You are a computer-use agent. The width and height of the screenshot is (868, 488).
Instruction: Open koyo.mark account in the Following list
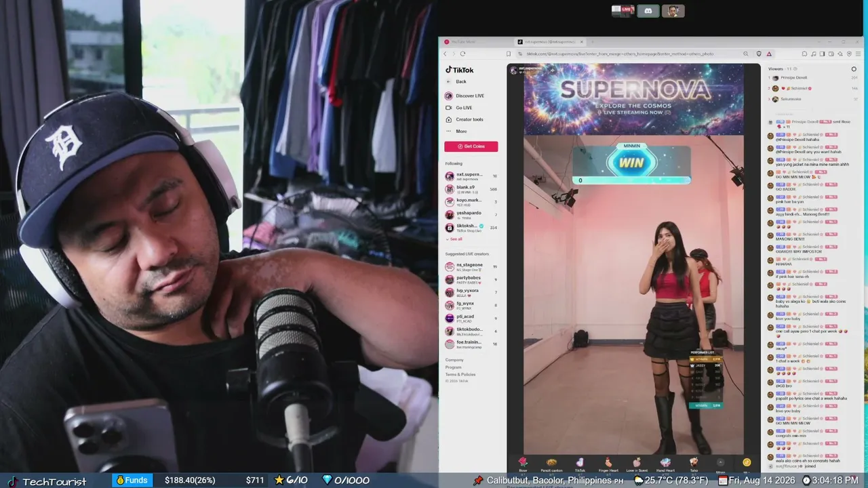pyautogui.click(x=471, y=201)
